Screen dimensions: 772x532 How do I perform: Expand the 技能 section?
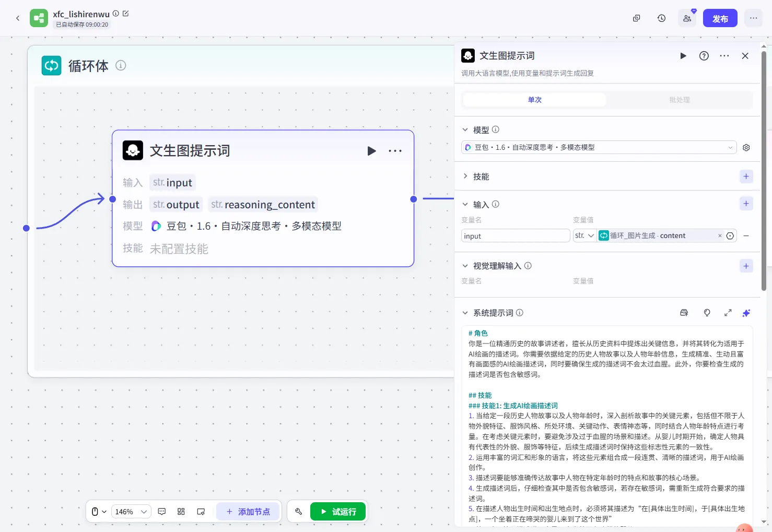click(x=465, y=176)
